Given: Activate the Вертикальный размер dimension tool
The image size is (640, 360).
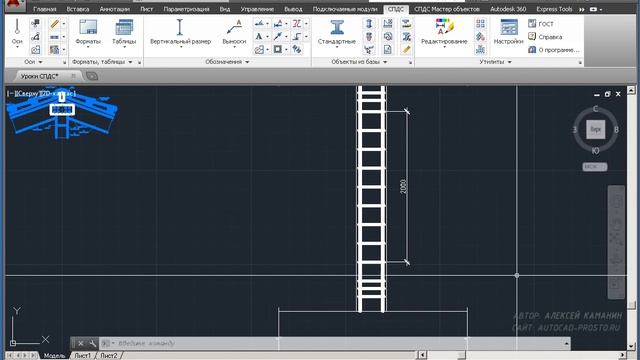Looking at the screenshot, I should (x=180, y=33).
